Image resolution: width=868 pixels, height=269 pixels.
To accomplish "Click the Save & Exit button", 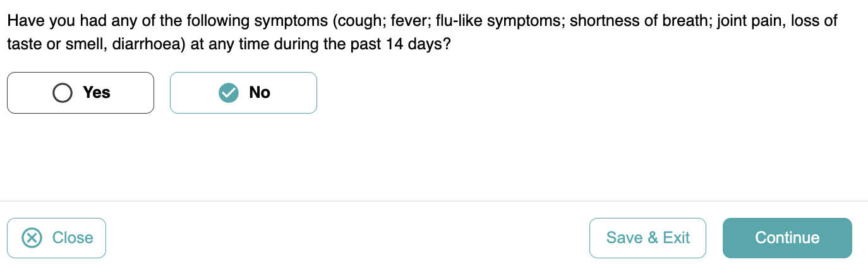I will (x=648, y=238).
